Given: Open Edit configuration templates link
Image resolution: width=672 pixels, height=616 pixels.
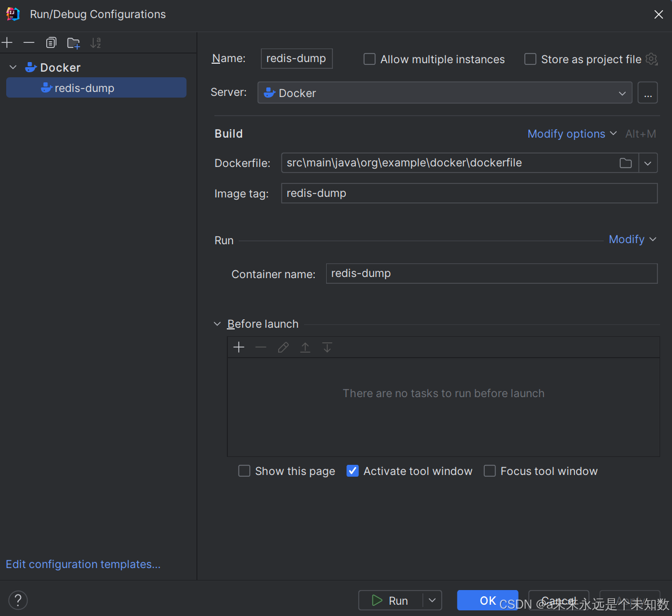Looking at the screenshot, I should (83, 564).
